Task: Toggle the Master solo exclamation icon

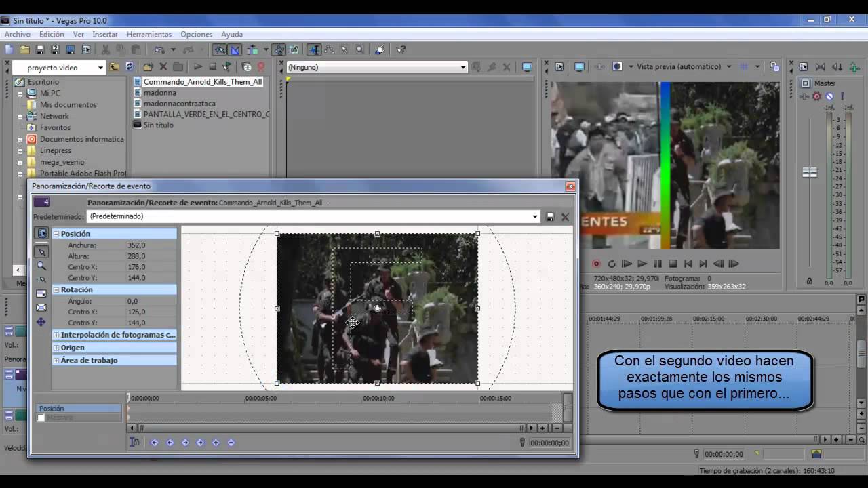Action: 842,96
